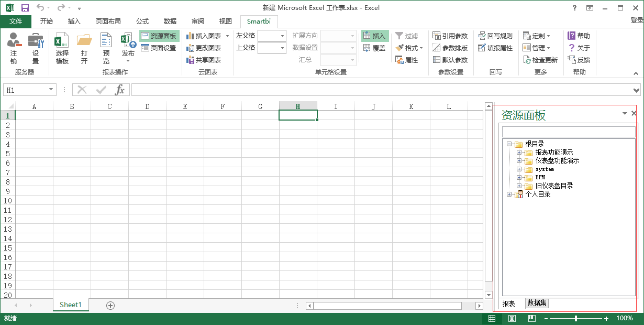Click 引用参数 reference parameters
Screen dimensions: 644x325
(450, 36)
